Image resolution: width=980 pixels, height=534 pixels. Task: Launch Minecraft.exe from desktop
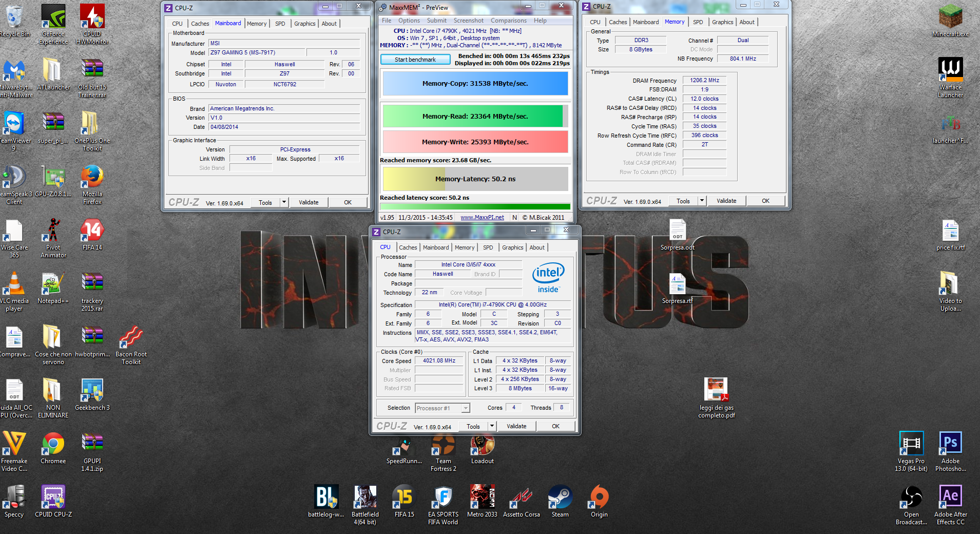pyautogui.click(x=950, y=21)
